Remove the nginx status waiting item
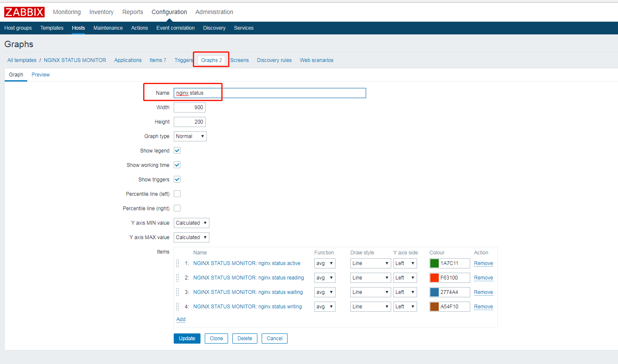The height and width of the screenshot is (364, 618). (483, 292)
